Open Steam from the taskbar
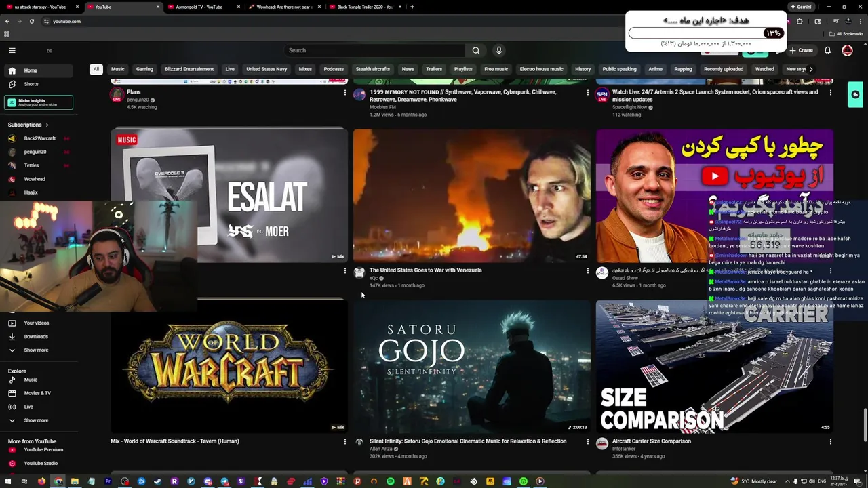868x488 pixels. coord(158,481)
